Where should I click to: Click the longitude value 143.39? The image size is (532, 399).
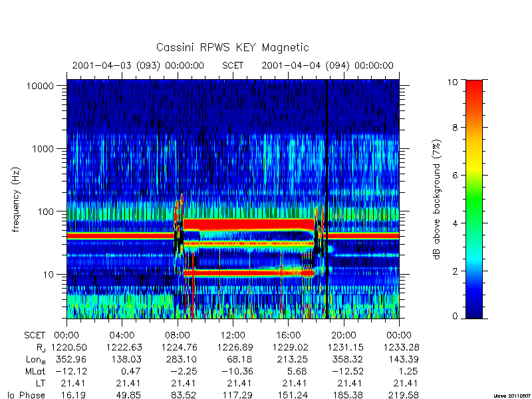404,359
